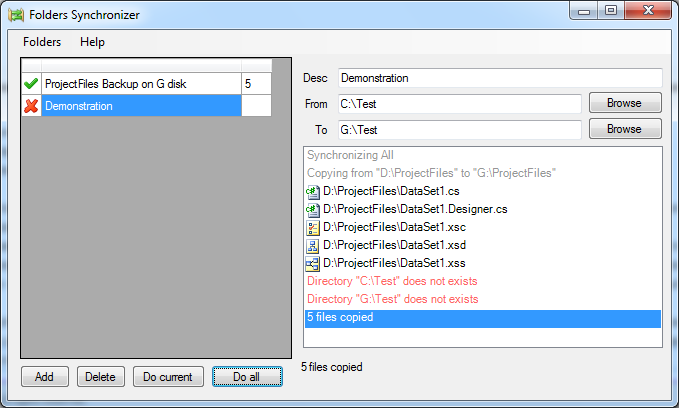Click the DataSet1.xss file icon
This screenshot has height=408, width=679.
tap(313, 263)
